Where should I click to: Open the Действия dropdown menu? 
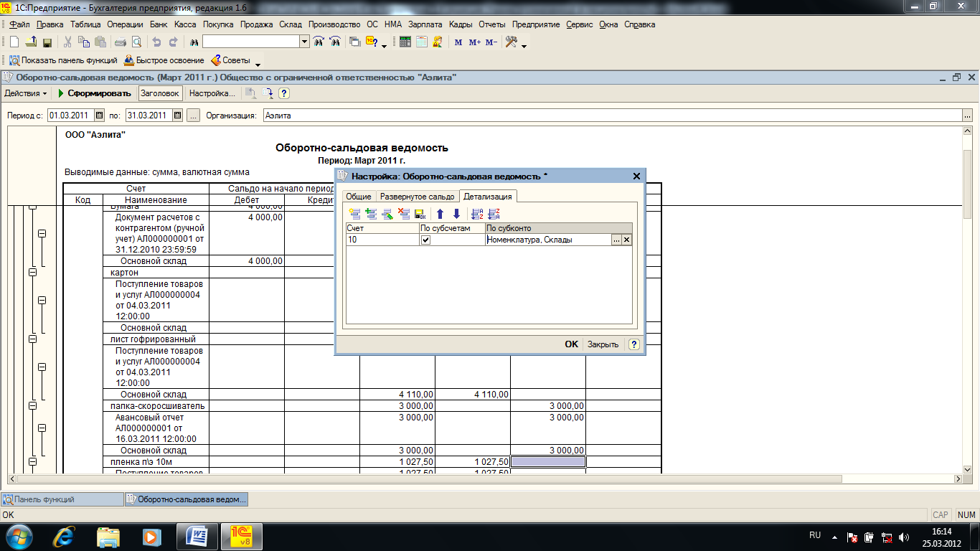pyautogui.click(x=26, y=93)
